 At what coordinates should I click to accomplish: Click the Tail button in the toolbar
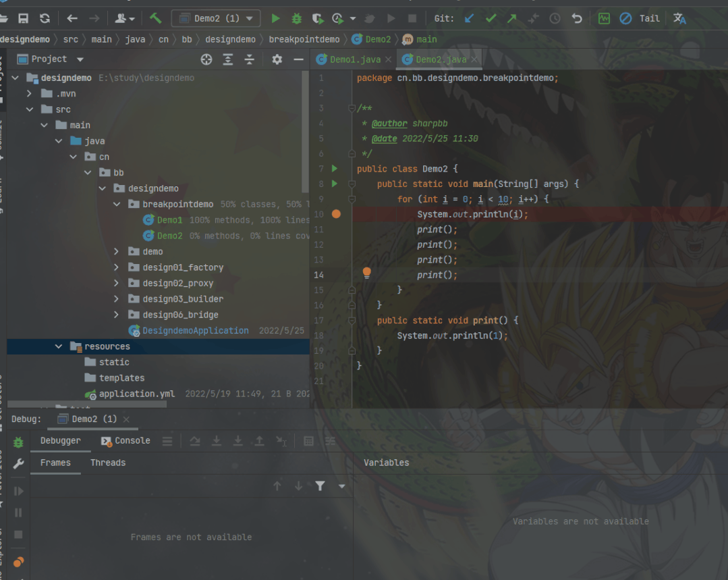(648, 18)
